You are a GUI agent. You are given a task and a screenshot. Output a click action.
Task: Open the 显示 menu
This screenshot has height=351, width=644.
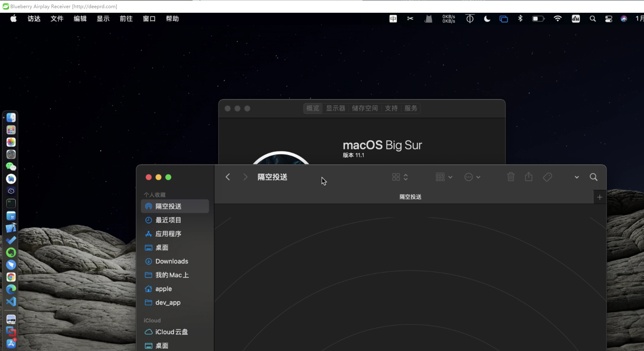[103, 18]
